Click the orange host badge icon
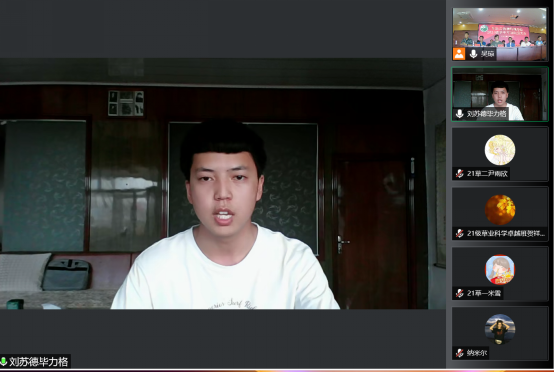The image size is (554, 372). click(459, 54)
